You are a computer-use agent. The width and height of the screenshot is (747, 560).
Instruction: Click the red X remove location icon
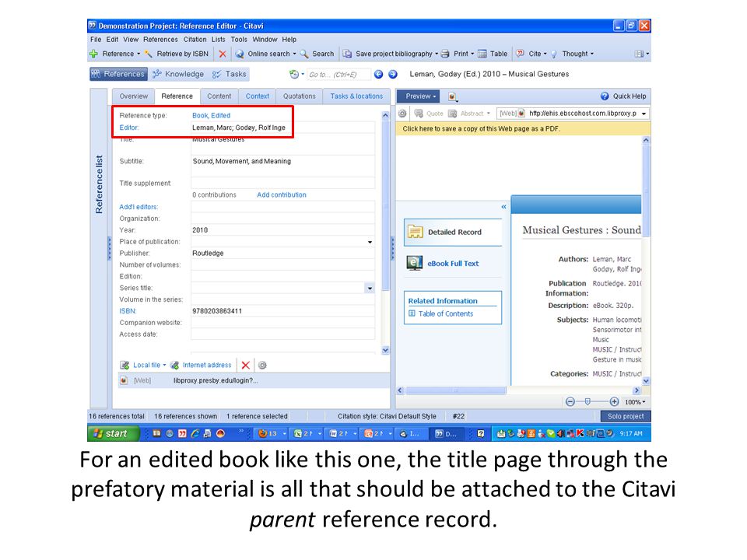pos(246,366)
